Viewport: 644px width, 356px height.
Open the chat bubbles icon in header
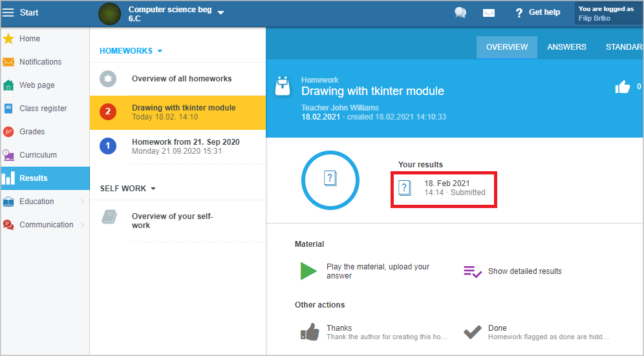click(x=460, y=13)
